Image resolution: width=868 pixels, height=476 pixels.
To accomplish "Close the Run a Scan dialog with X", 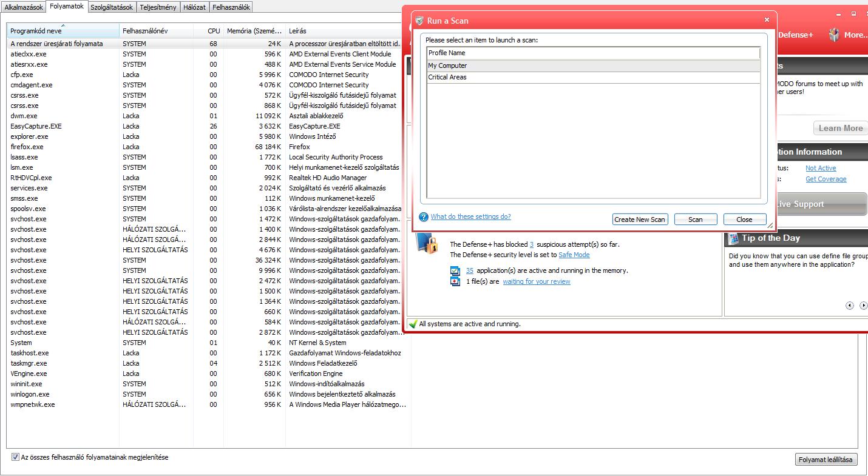I will click(767, 20).
